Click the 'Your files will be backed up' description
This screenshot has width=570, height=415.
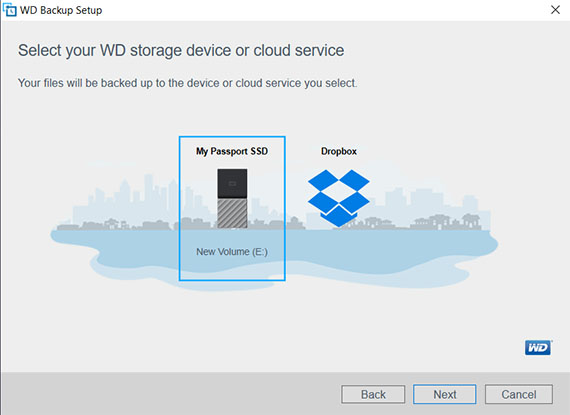point(188,83)
